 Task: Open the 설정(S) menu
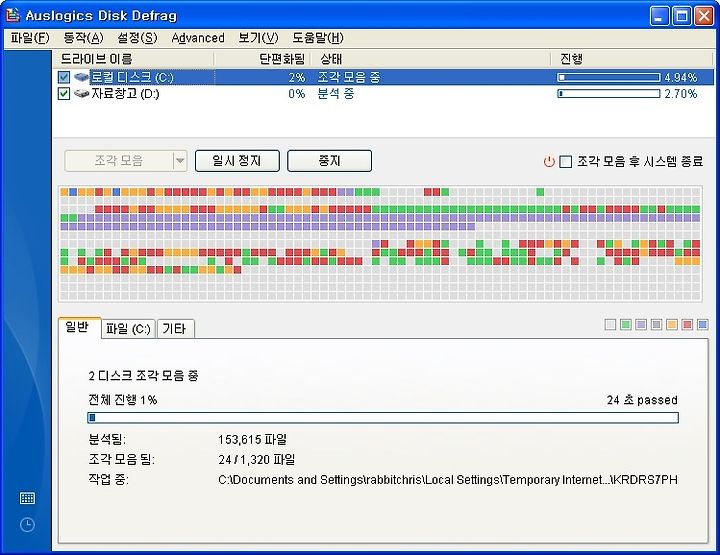137,38
